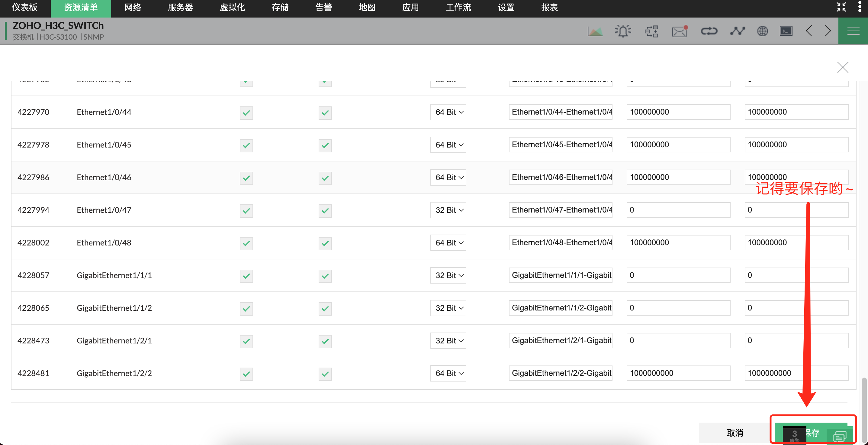Select interface index 4228002
The width and height of the screenshot is (868, 445).
pos(33,243)
